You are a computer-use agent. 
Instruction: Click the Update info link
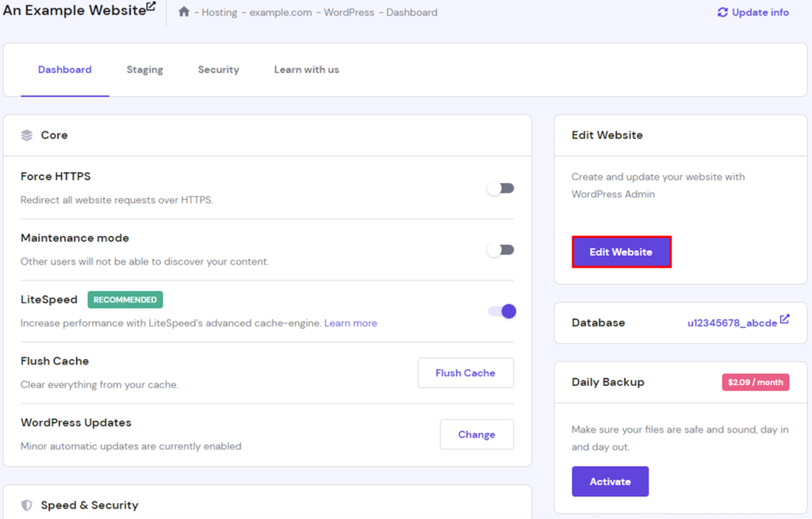tap(760, 13)
